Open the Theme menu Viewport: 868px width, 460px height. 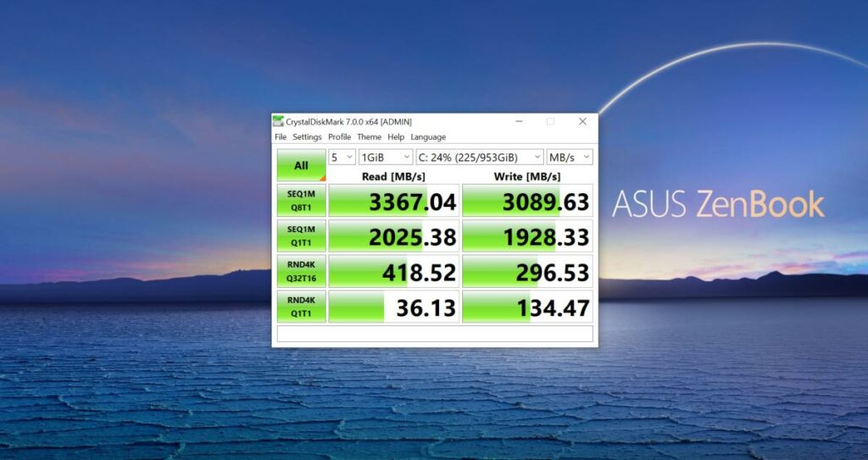[369, 137]
